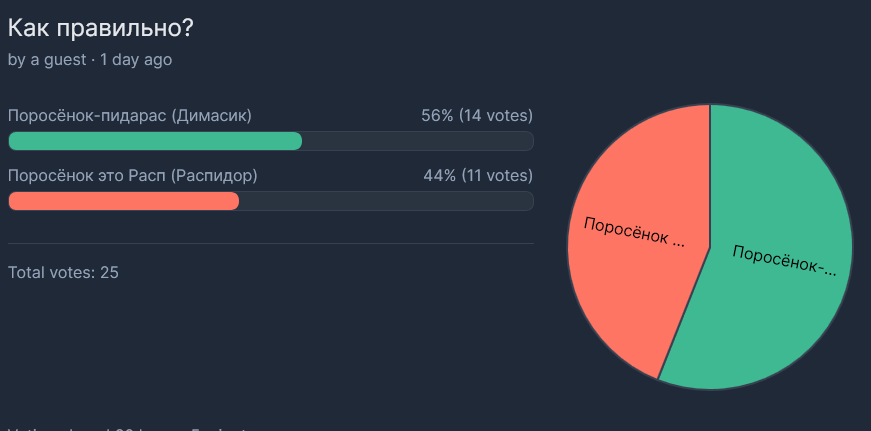Viewport: 871px width, 431px height.
Task: Click the unfilled part of the green bar
Action: click(x=418, y=141)
